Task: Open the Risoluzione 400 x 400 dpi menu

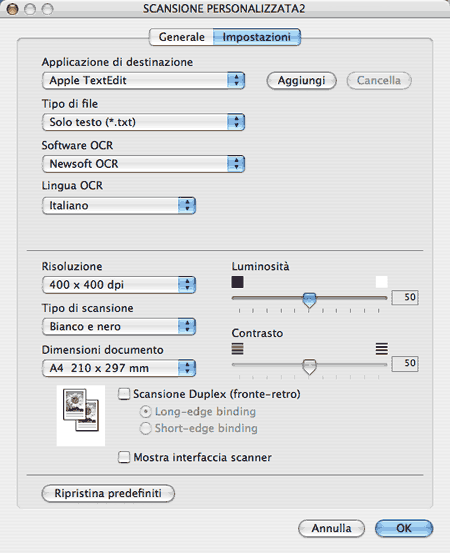Action: coord(119,285)
